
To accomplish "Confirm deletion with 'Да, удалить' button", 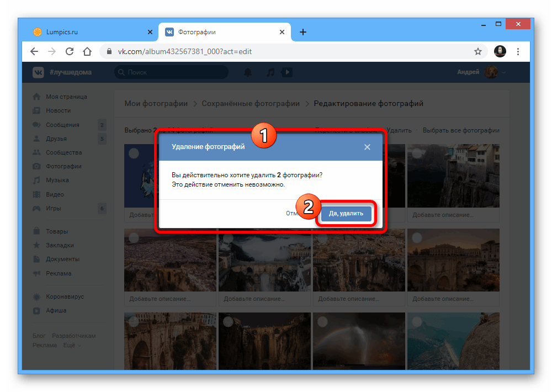I will pos(346,214).
